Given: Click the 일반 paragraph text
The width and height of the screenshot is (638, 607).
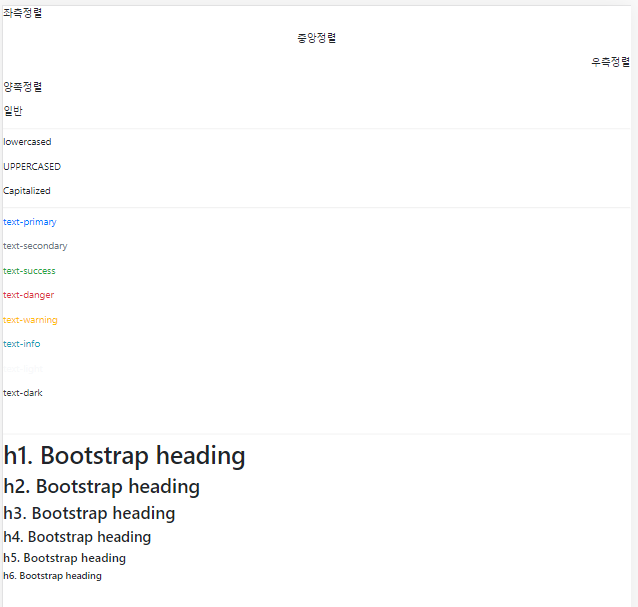Looking at the screenshot, I should 13,111.
